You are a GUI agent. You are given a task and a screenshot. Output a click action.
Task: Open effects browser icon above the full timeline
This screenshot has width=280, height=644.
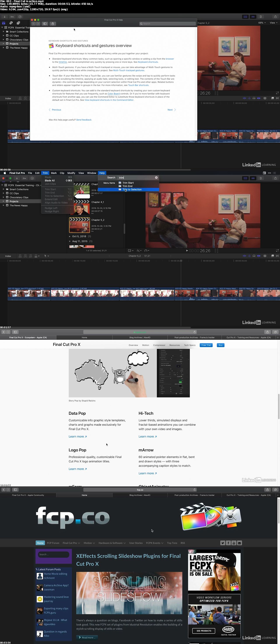point(272,256)
